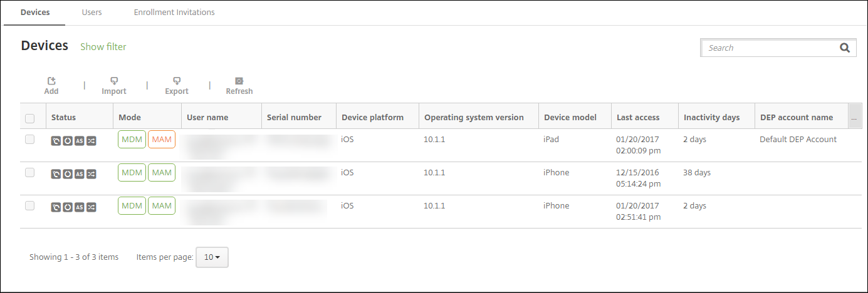Click the Export toolbar icon
This screenshot has width=868, height=293.
(x=177, y=81)
